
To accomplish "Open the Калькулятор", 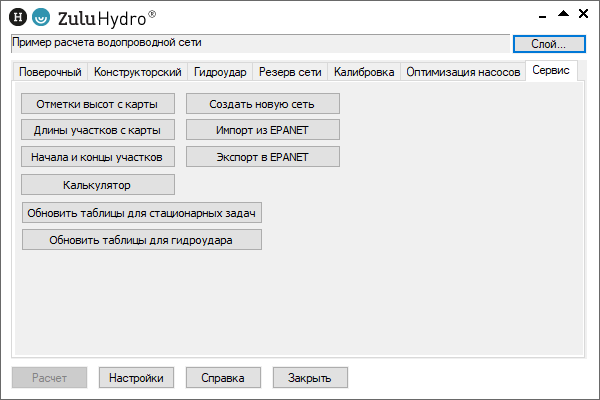I will coord(98,184).
